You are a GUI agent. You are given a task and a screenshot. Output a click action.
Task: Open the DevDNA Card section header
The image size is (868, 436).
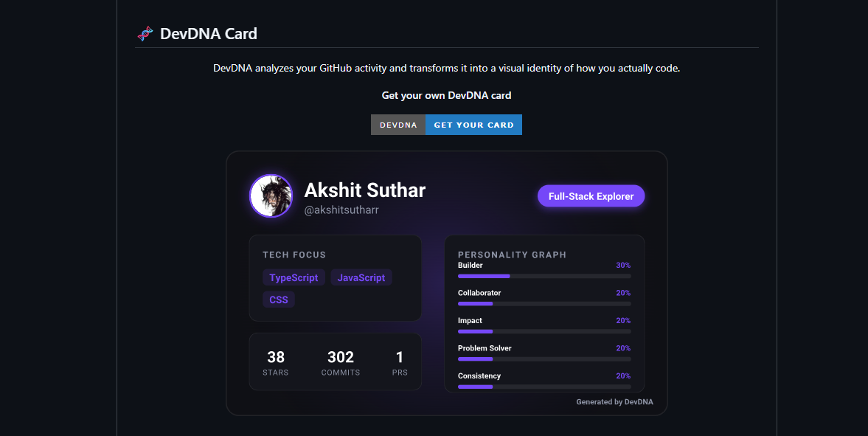[209, 33]
